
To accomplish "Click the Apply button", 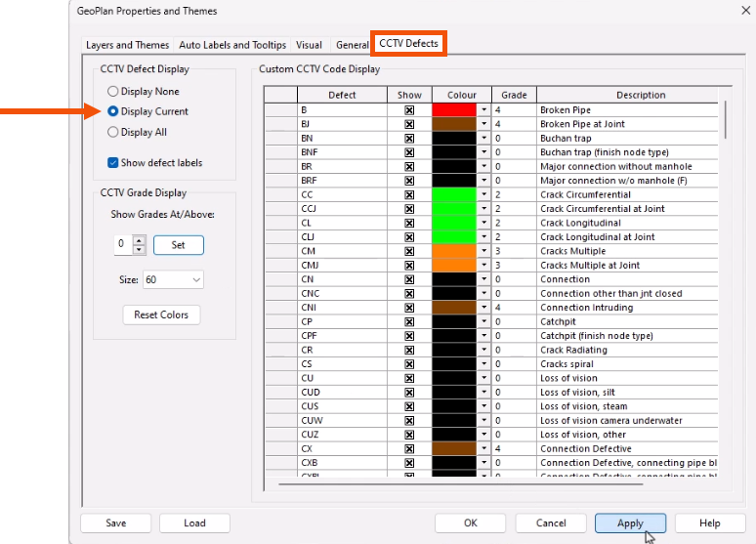I will [630, 523].
